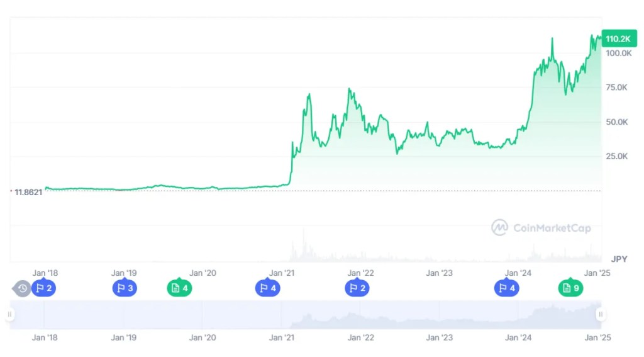The height and width of the screenshot is (357, 644).
Task: Click Jan '21 in the range navigator
Action: [x=282, y=337]
